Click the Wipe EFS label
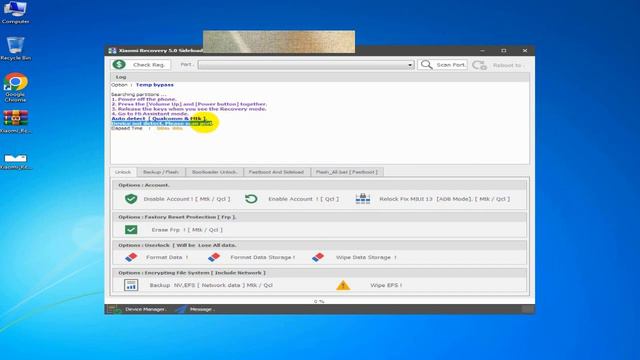The height and width of the screenshot is (360, 640). [x=386, y=285]
